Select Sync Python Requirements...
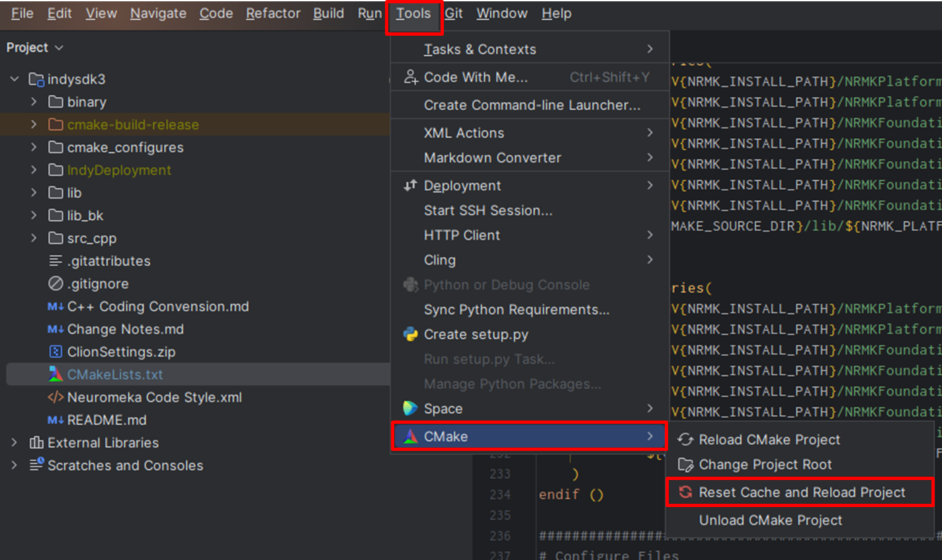 [529, 310]
